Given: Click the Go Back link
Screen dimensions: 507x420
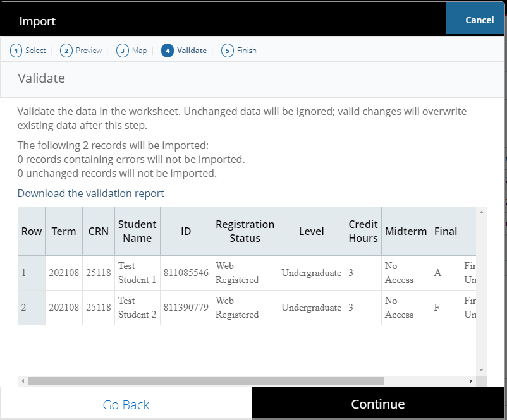Looking at the screenshot, I should pos(125,403).
